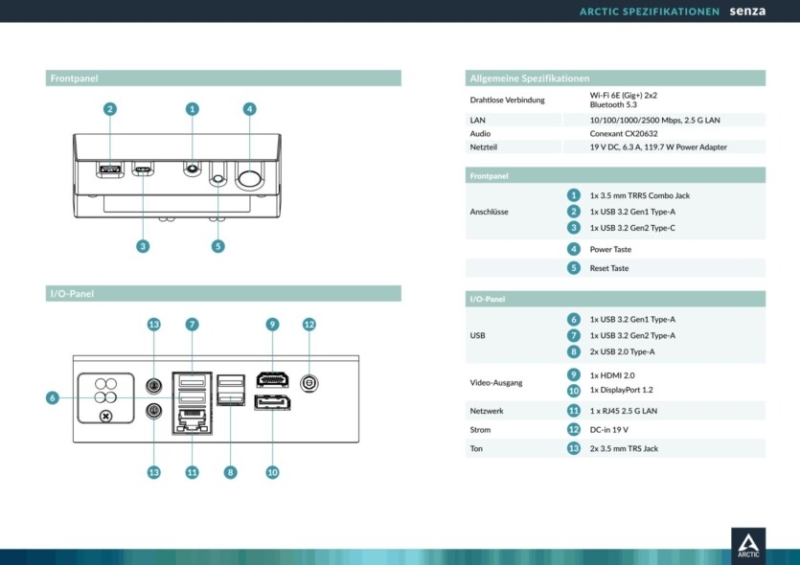Click the stacked USB 2.0 ports in the I/O drawing
The height and width of the screenshot is (565, 800).
coord(231,390)
